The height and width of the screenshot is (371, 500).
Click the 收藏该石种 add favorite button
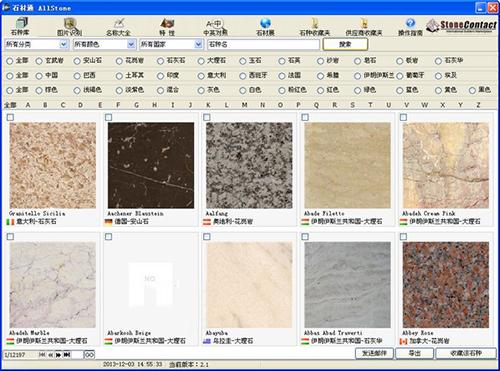pyautogui.click(x=466, y=353)
